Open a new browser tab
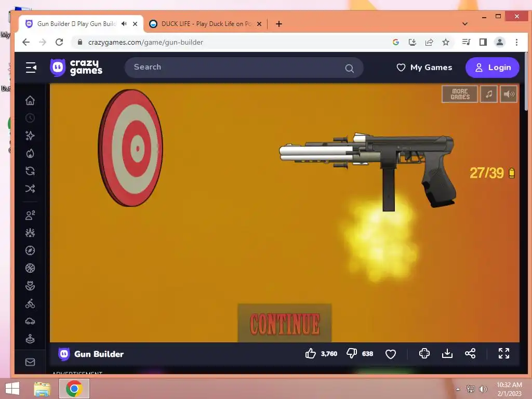This screenshot has height=399, width=532. pos(279,24)
